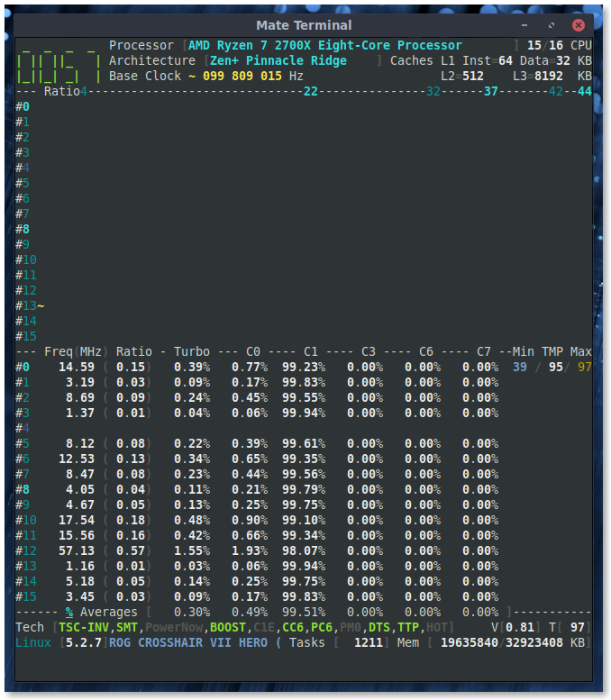
Task: Click the 98.07% C1 value of core #12
Action: [304, 550]
